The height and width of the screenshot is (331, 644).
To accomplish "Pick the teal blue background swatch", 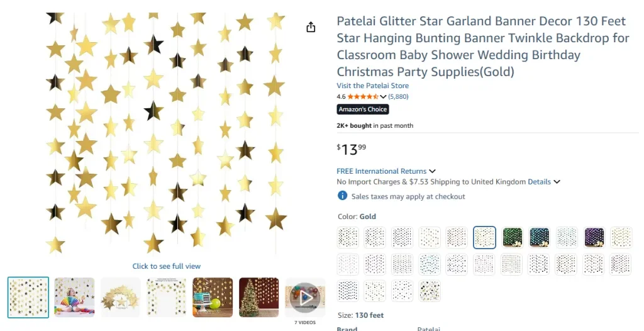I will tap(539, 237).
